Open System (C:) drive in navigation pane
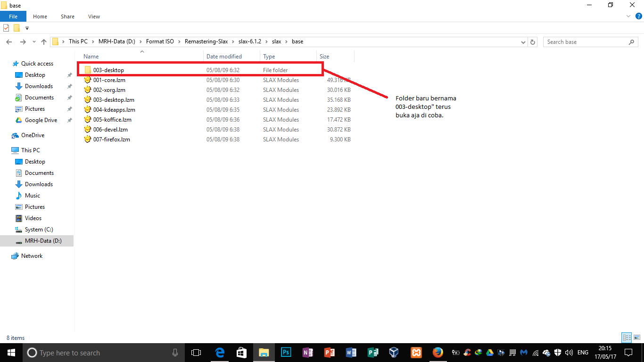Viewport: 644px width, 362px height. tap(39, 230)
